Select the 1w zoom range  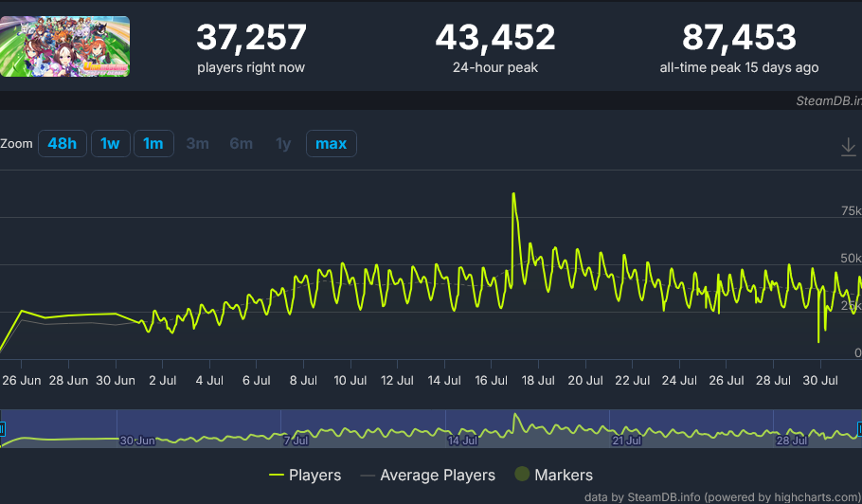point(110,144)
